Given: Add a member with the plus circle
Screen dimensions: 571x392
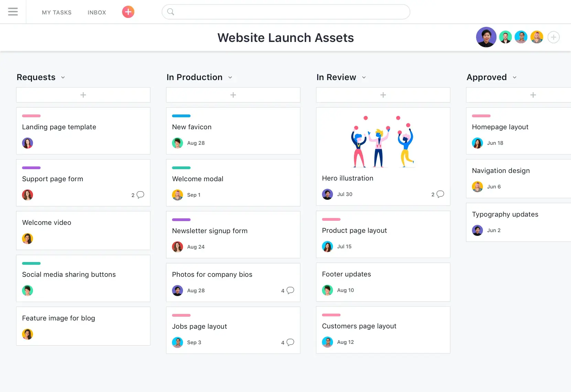Looking at the screenshot, I should point(553,37).
